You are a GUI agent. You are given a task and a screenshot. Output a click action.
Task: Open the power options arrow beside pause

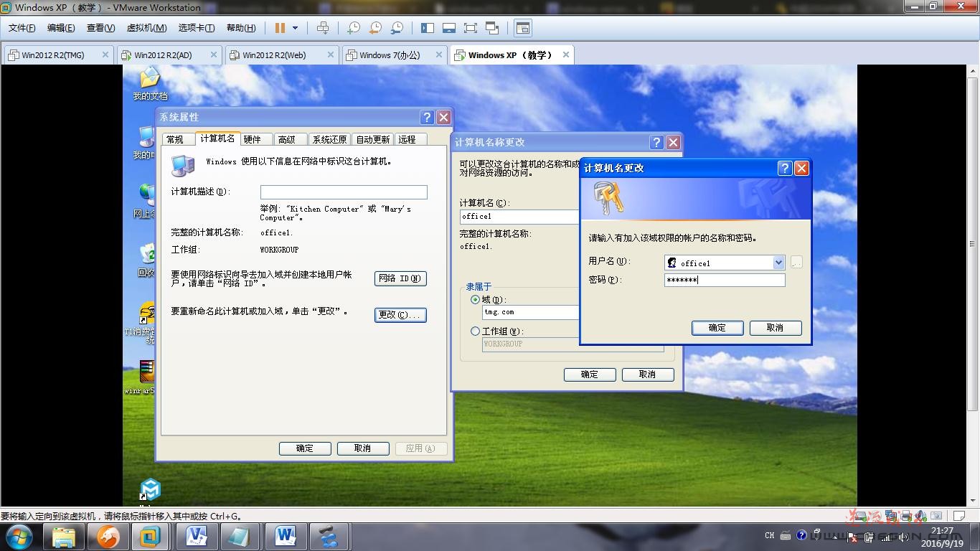coord(295,28)
